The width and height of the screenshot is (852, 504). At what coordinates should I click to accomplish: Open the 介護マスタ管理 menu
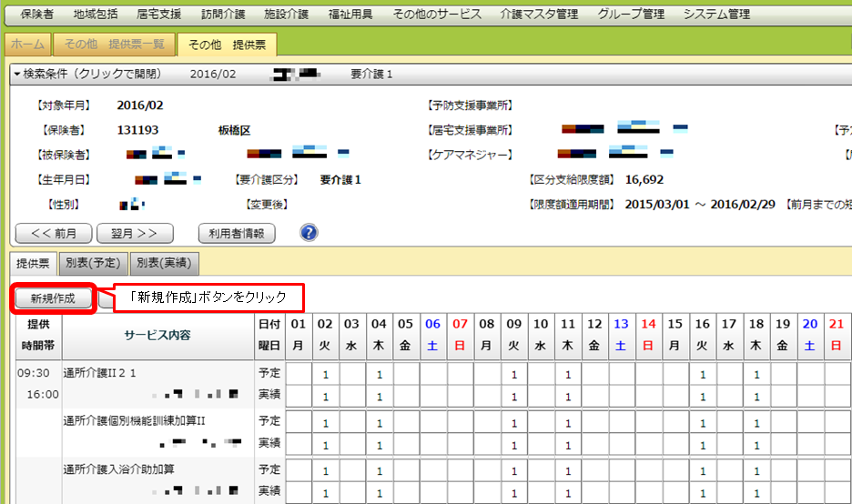point(539,15)
